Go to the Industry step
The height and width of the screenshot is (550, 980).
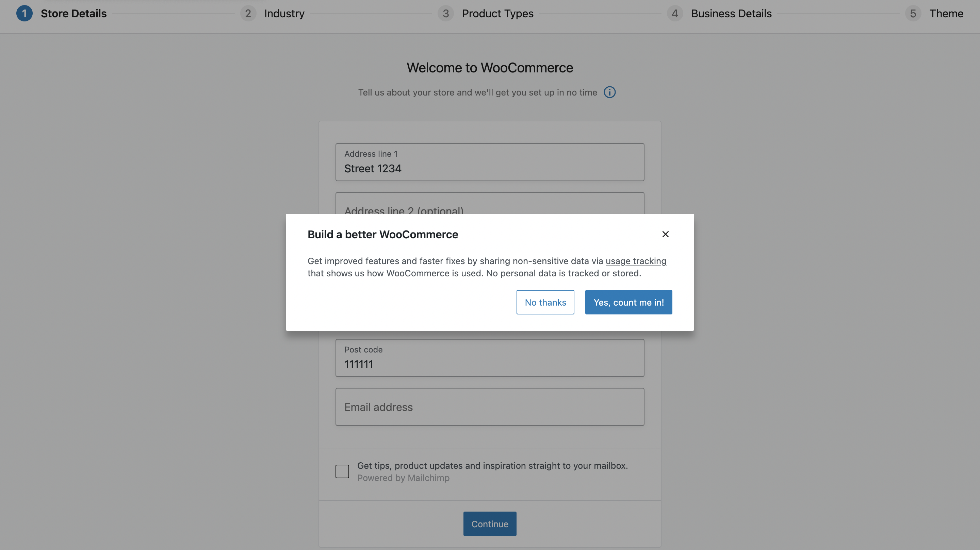click(284, 14)
